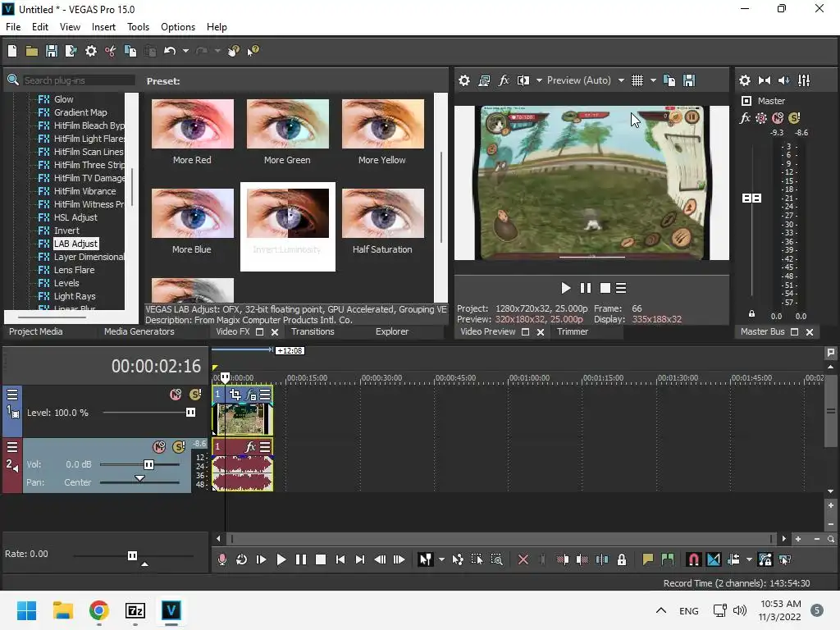
Task: Open the Split Screen View dropdown arrow
Action: point(539,80)
